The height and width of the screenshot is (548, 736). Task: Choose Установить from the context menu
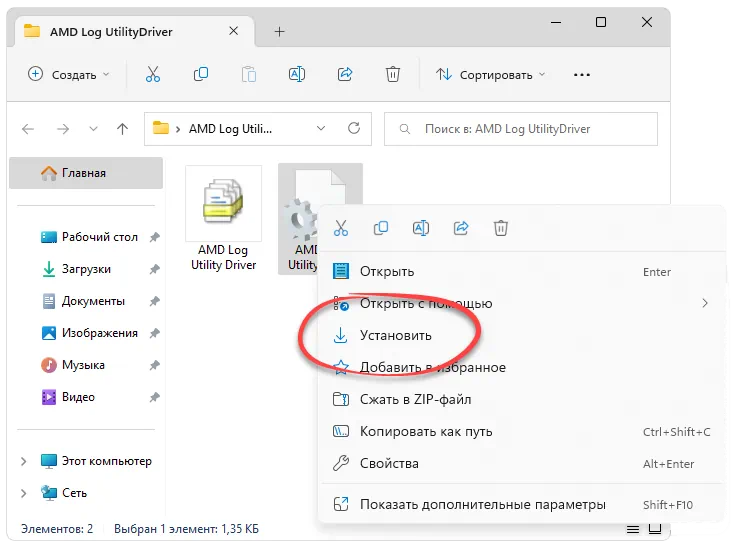[522, 336]
